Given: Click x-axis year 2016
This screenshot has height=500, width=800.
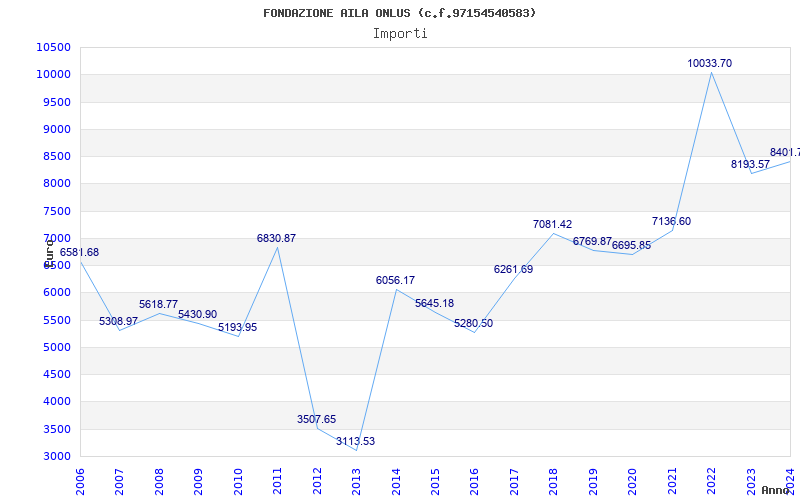Looking at the screenshot, I should click(474, 482).
